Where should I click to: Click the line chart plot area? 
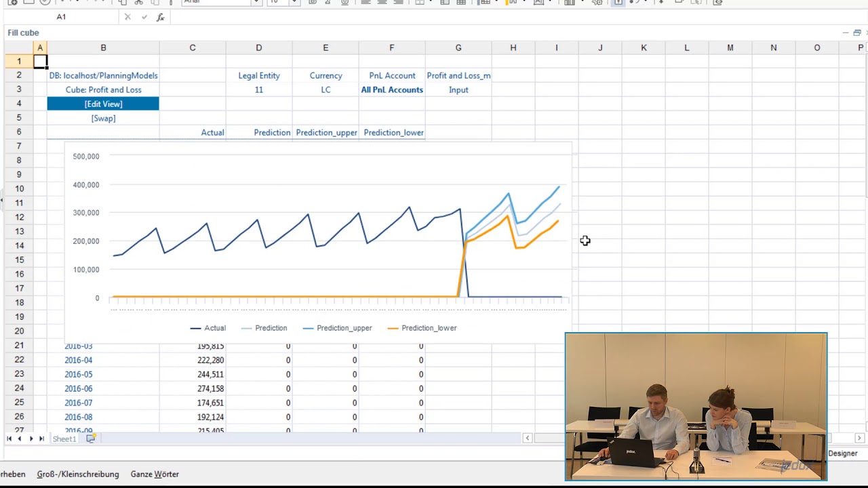coord(337,227)
